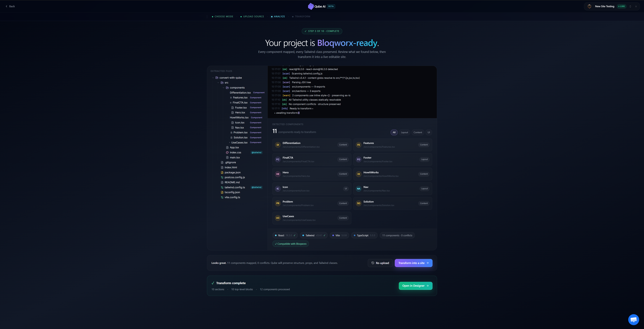Click the Vite 5.0.8 chip

click(x=339, y=235)
